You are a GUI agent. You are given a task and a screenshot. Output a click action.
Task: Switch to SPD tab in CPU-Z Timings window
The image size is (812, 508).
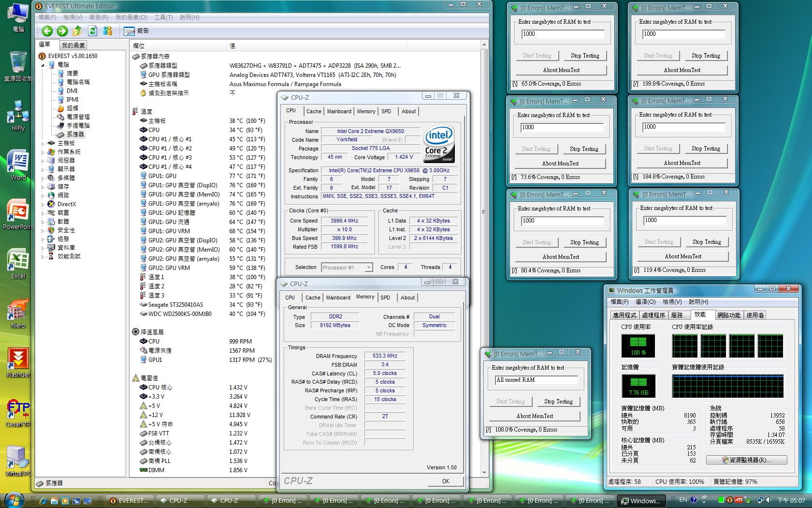(385, 298)
